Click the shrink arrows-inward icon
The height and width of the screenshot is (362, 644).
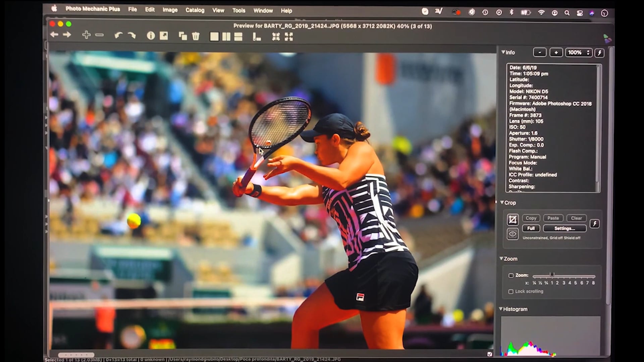(x=276, y=37)
